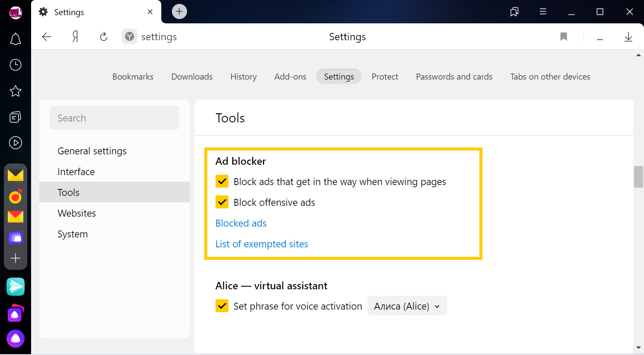Open the purple app icon above the plus button
This screenshot has height=355, width=644.
[x=16, y=237]
